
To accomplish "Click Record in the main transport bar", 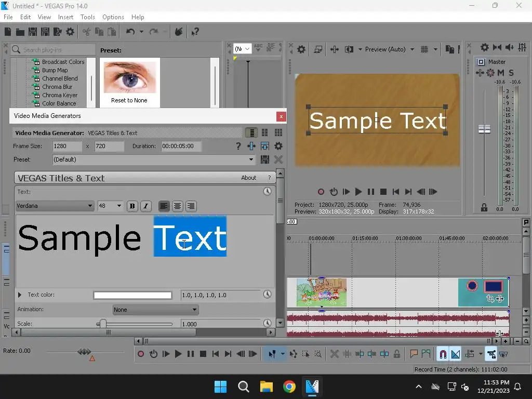I will 140,354.
